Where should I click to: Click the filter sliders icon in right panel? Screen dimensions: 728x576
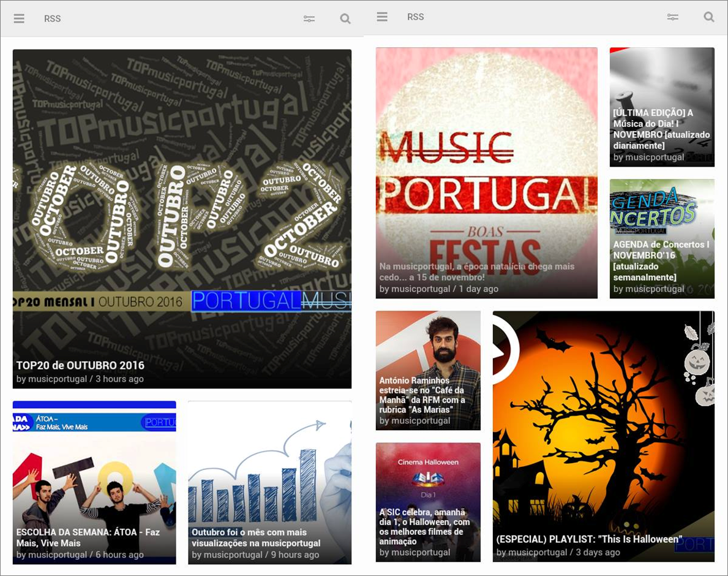coord(672,17)
